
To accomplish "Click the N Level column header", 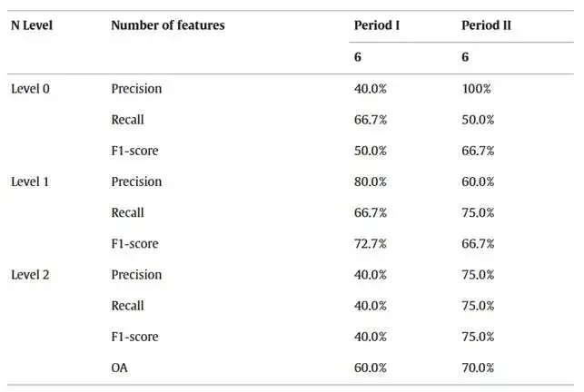I will click(x=32, y=25).
